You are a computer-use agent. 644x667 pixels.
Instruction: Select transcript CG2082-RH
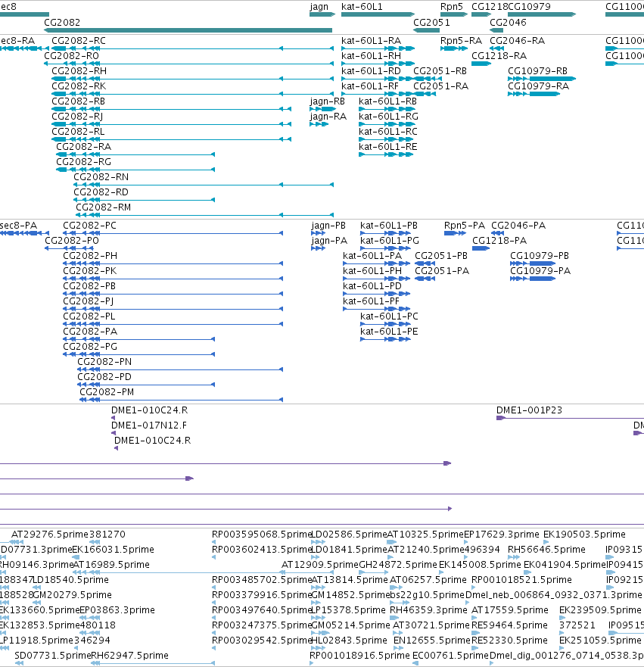[x=79, y=71]
